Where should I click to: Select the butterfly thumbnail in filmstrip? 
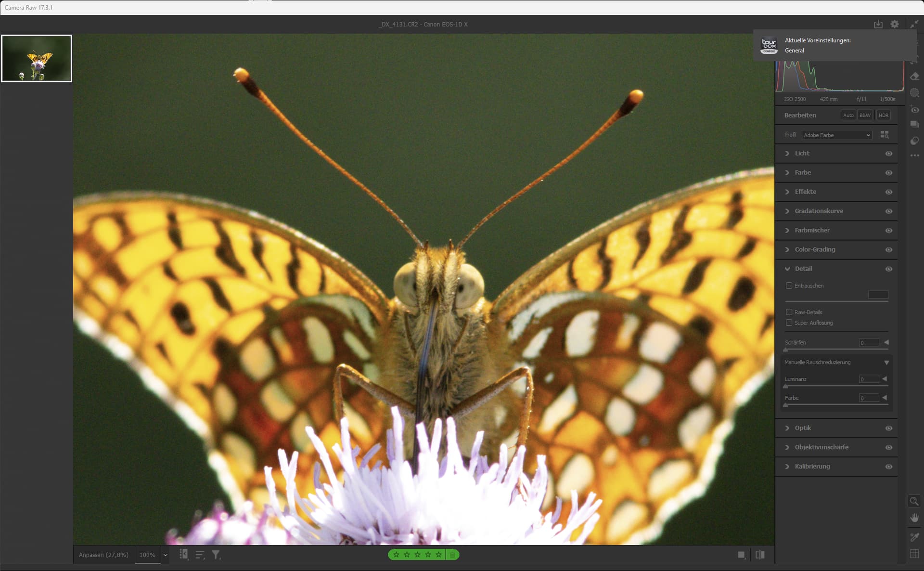point(37,58)
